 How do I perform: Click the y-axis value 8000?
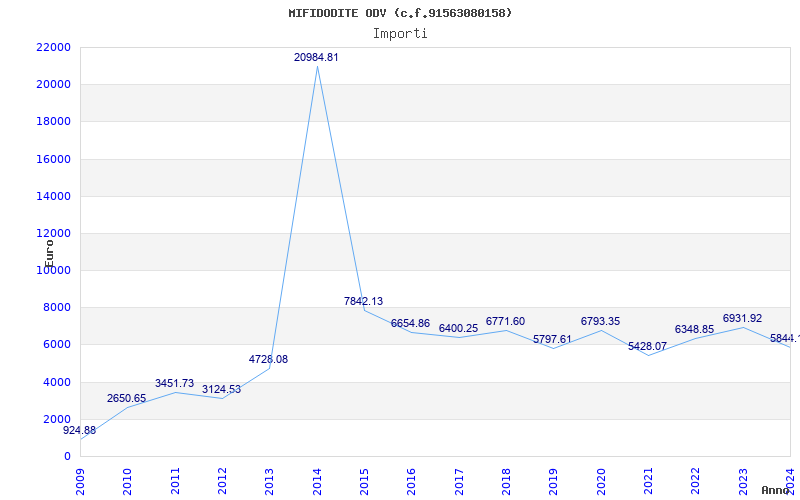coord(56,308)
